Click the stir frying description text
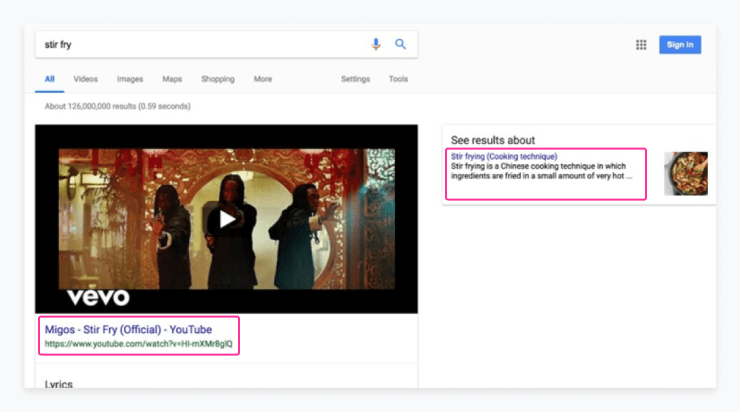The height and width of the screenshot is (412, 740). [x=541, y=171]
